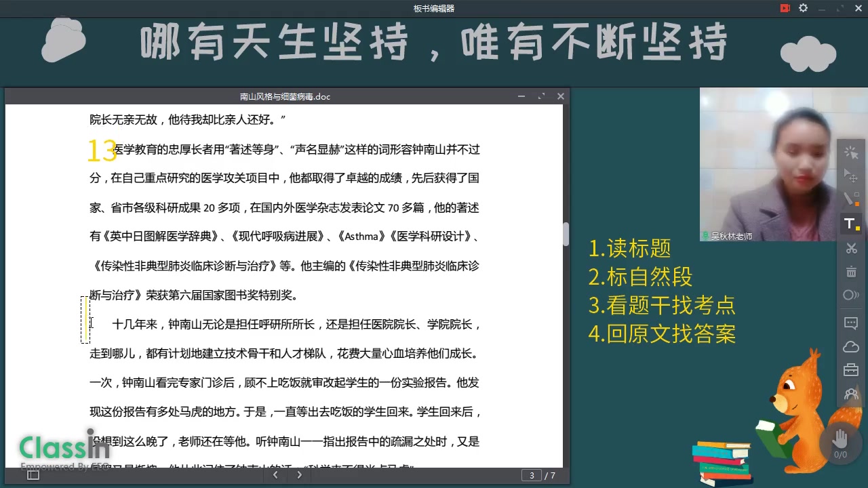This screenshot has width=868, height=488.
Task: Click the line '院长无亲无故'
Action: point(188,120)
